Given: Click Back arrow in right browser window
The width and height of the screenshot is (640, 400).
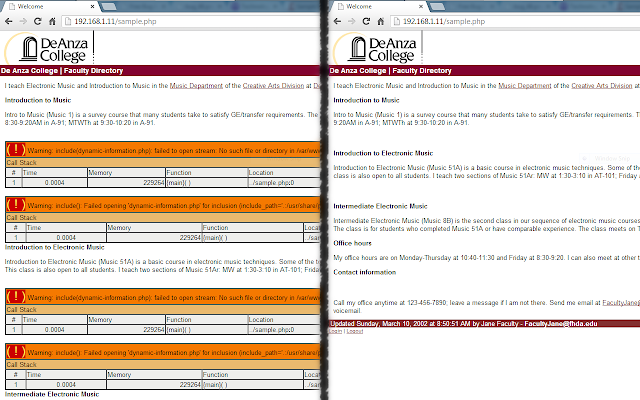Looking at the screenshot, I should [x=337, y=21].
